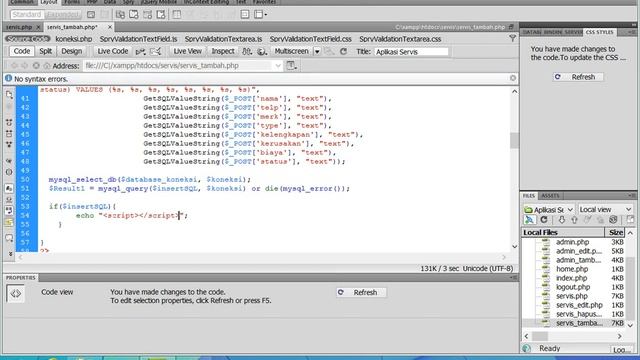Click Spry Collapsible Panel layout icon
Viewport: 640px width, 360px height.
coord(161,15)
